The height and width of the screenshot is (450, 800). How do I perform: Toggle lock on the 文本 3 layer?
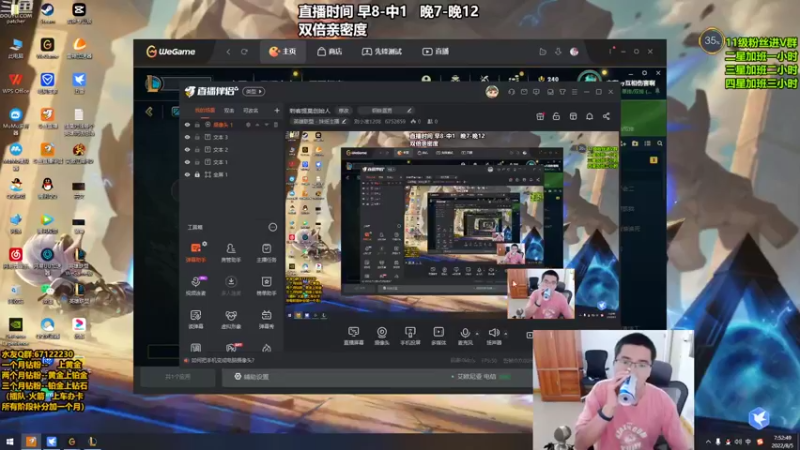pyautogui.click(x=197, y=137)
